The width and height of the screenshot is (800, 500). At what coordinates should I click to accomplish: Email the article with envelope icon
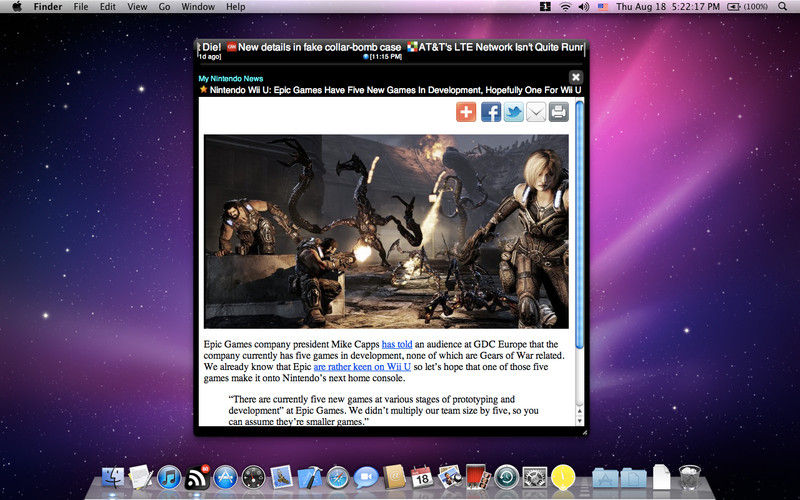(536, 112)
